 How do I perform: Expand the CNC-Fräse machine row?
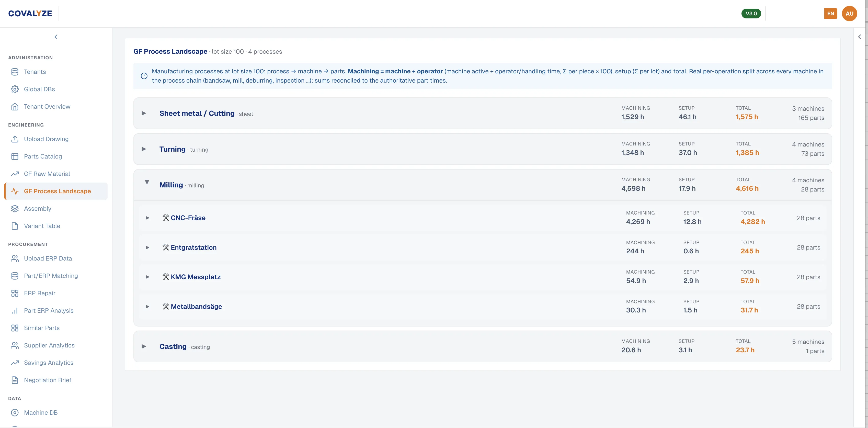click(x=147, y=218)
